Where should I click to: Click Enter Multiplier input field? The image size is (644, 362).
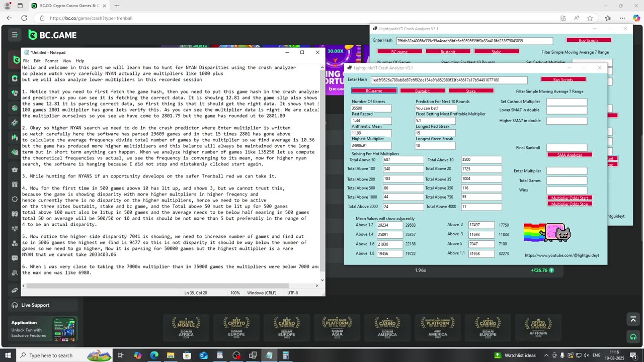click(x=567, y=171)
